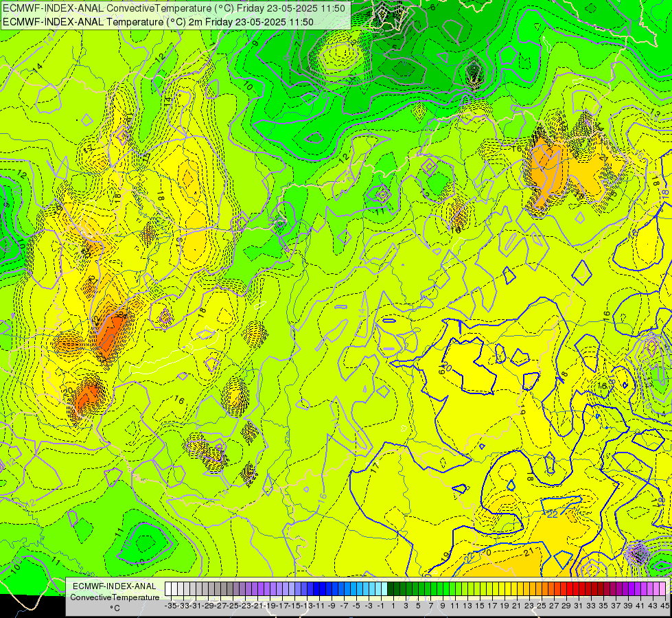Click the 11 value on the legend scale
The height and width of the screenshot is (618, 672).
pos(454,606)
